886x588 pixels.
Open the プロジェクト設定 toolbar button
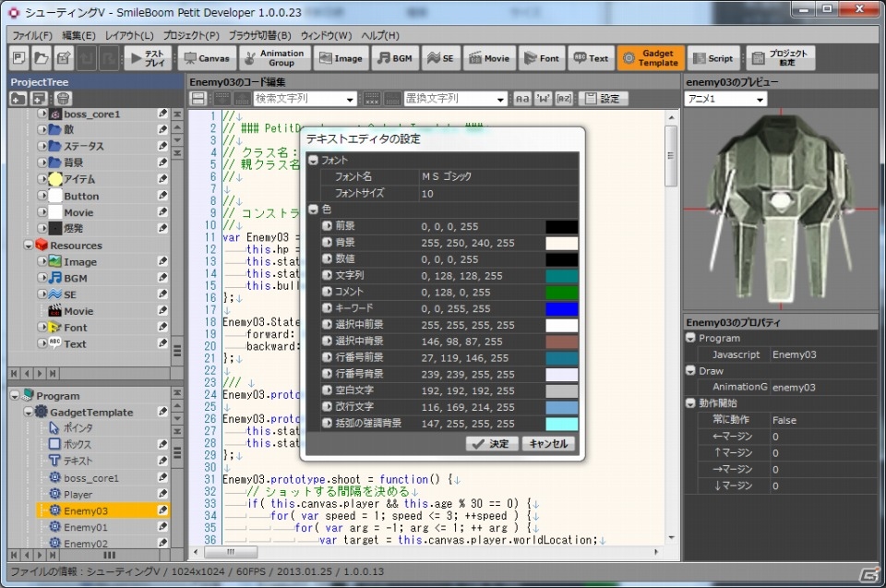point(781,57)
